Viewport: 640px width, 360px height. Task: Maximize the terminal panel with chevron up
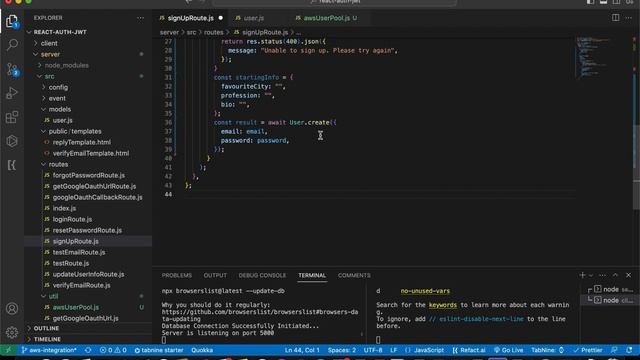click(615, 275)
